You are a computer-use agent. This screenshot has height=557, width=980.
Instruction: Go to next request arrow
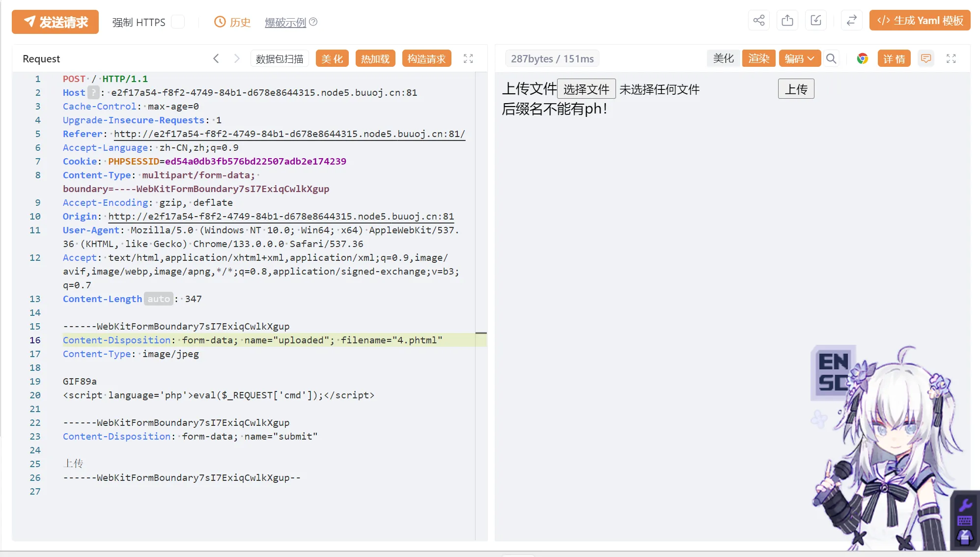(237, 58)
